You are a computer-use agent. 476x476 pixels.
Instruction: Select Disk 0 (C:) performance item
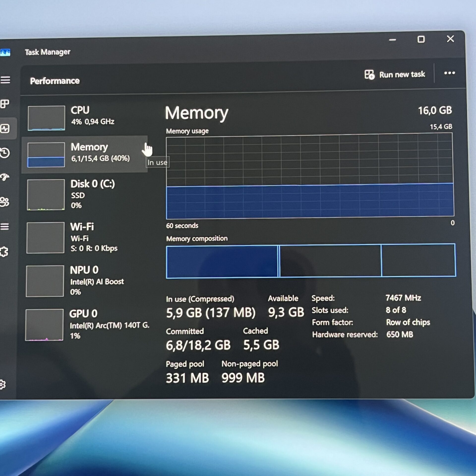(x=85, y=195)
